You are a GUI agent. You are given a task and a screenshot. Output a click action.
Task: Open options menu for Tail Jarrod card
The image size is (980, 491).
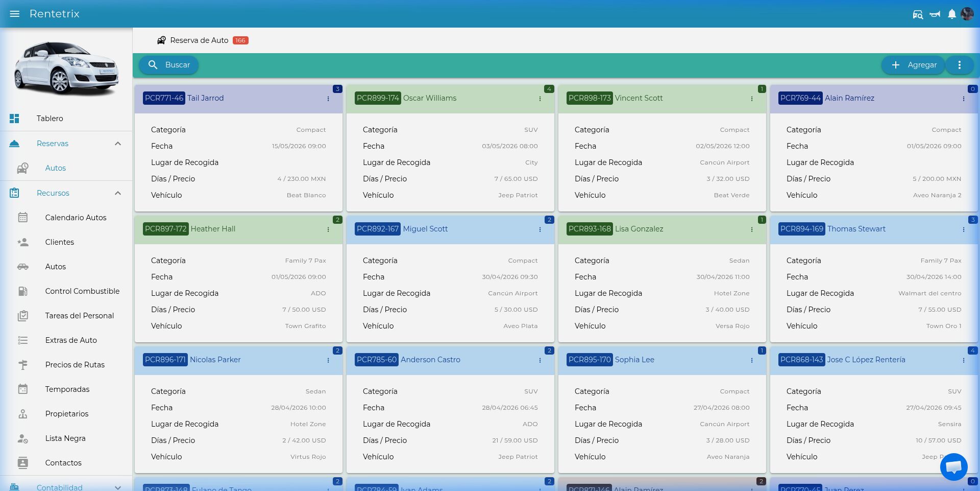click(x=328, y=99)
